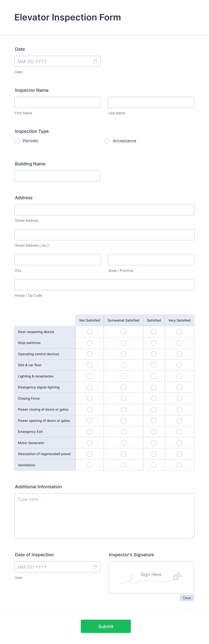This screenshot has width=209, height=644.
Task: Click the Postal / Zip Code field
Action: point(104,285)
